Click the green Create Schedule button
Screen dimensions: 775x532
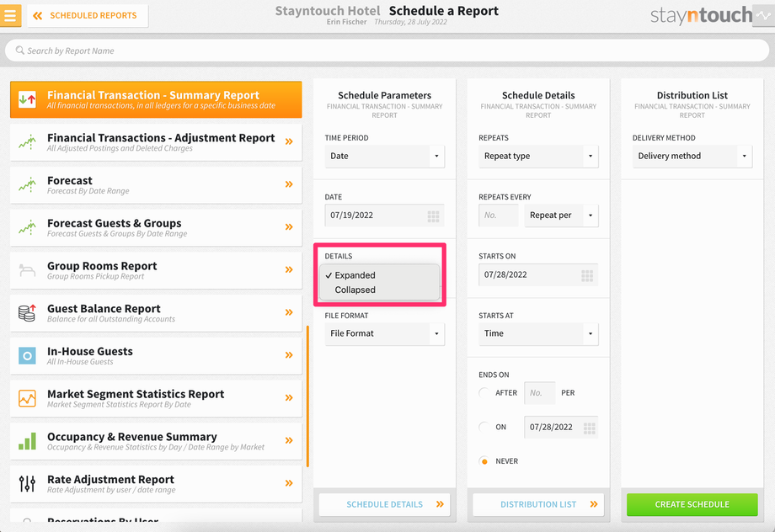point(692,504)
